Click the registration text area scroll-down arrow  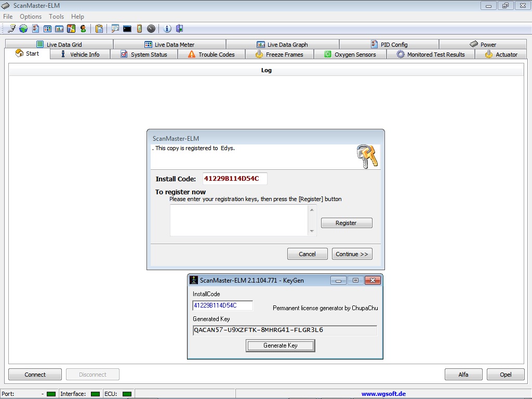[x=312, y=231]
